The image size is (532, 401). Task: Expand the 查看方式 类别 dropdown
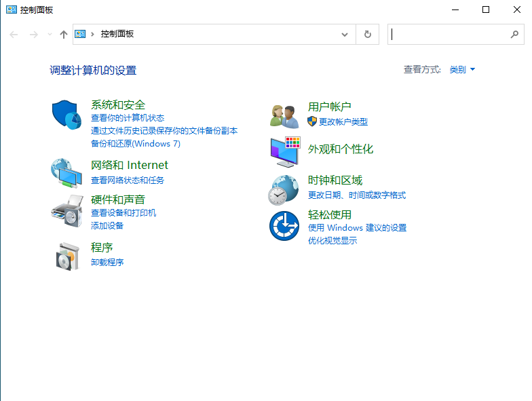click(x=463, y=69)
